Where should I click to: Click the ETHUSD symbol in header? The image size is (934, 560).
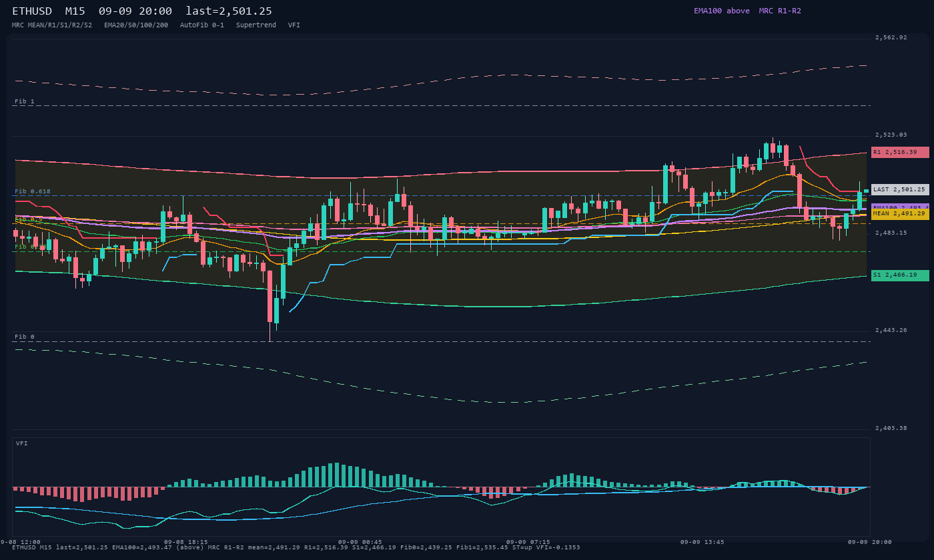pos(32,11)
